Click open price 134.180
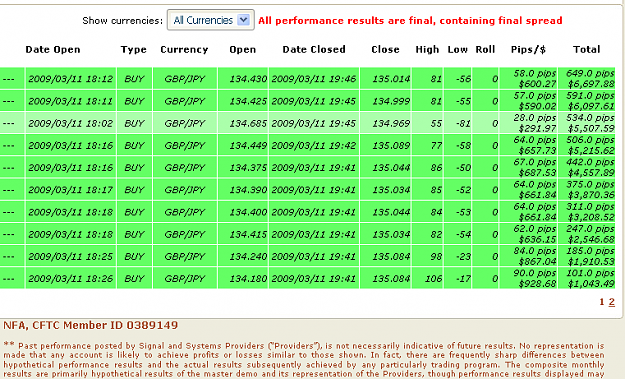625x379 pixels. tap(248, 279)
